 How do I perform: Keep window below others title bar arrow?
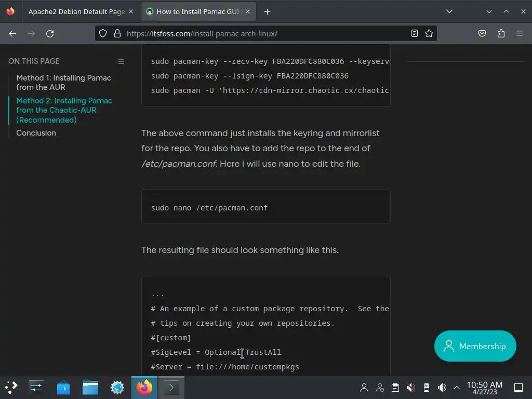coord(489,11)
